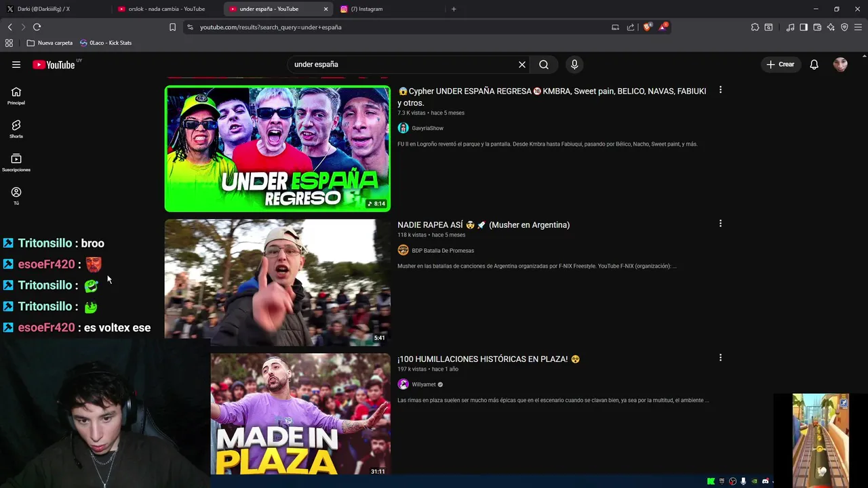This screenshot has height=488, width=868.
Task: Switch to 'orslok - nada cambia' tab
Action: tap(166, 9)
